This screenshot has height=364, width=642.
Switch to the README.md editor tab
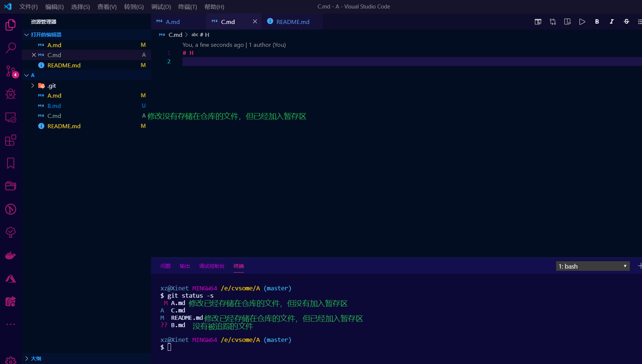click(x=292, y=22)
